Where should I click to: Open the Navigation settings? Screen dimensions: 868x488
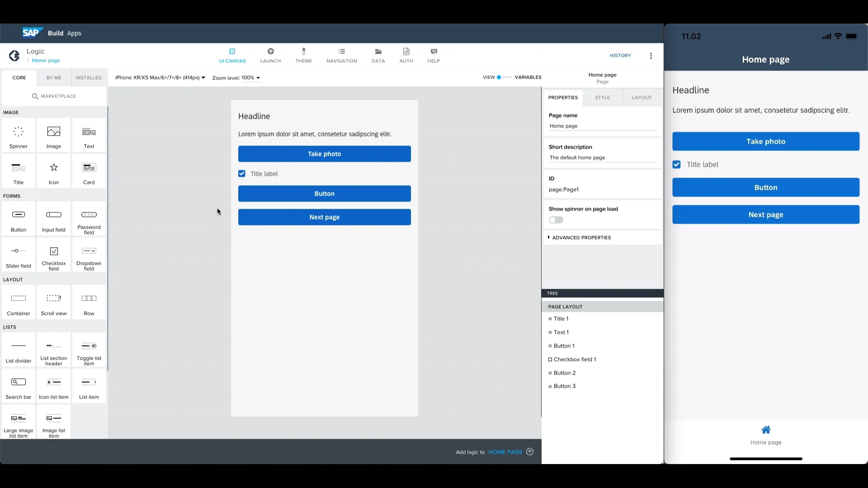point(341,55)
